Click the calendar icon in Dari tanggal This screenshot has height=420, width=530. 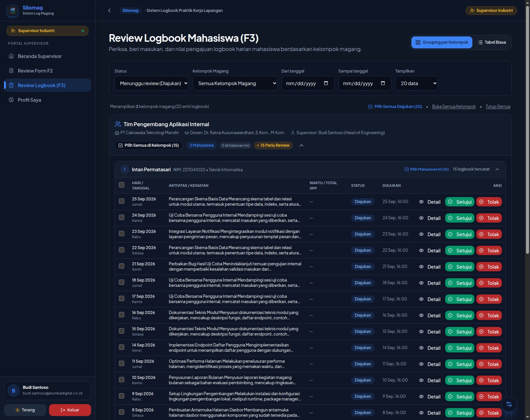click(x=326, y=83)
